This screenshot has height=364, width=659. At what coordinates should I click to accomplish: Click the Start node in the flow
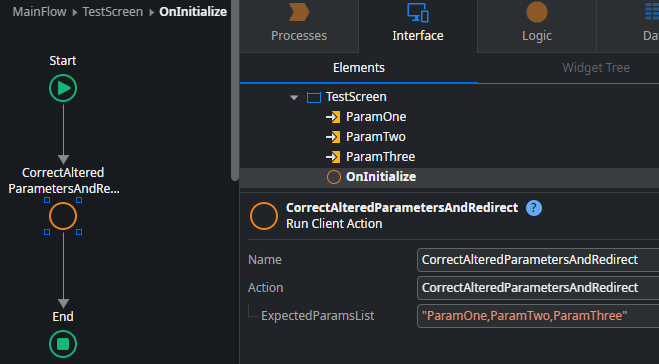63,88
